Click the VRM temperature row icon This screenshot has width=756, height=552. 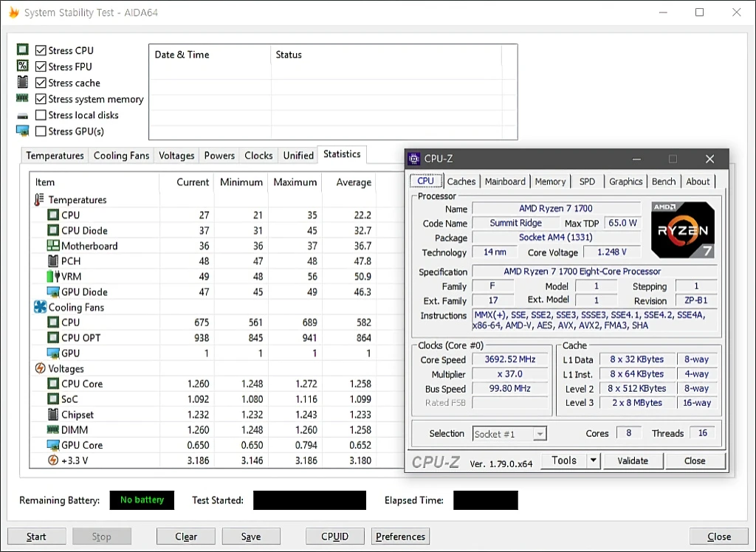pyautogui.click(x=53, y=276)
